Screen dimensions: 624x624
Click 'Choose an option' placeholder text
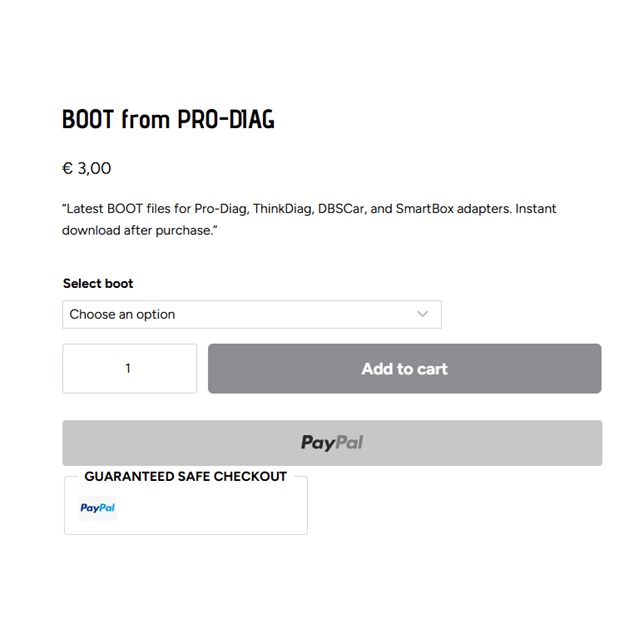pos(122,314)
